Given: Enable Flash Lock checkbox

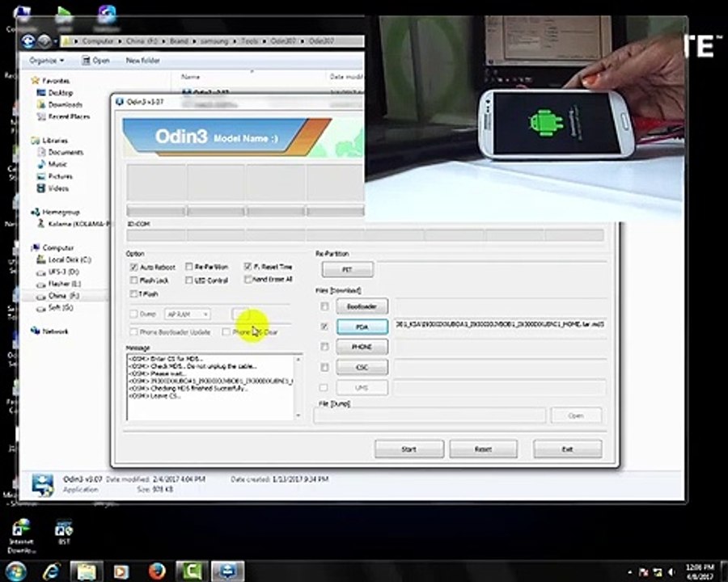Looking at the screenshot, I should [x=134, y=280].
